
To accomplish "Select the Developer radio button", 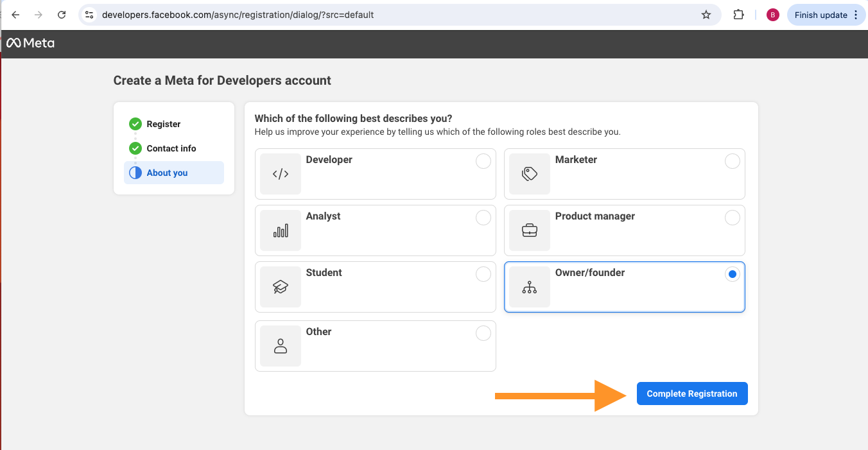I will pos(483,162).
